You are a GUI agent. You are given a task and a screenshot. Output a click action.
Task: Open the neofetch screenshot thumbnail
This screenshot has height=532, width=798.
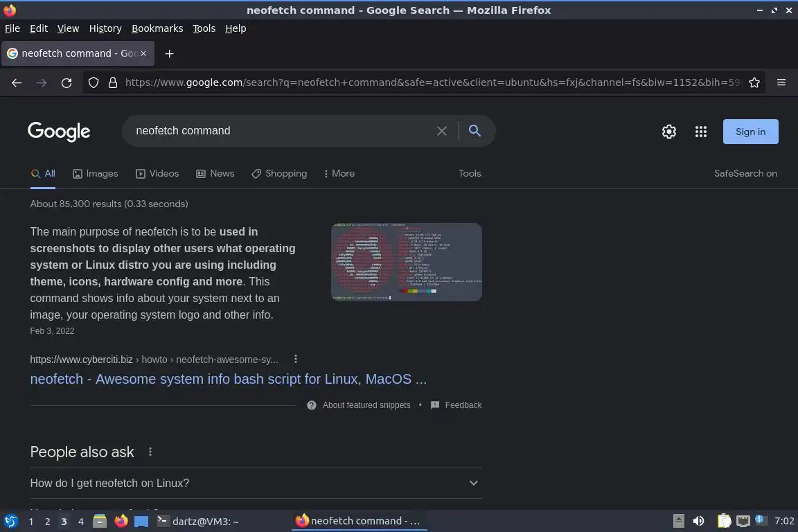coord(407,262)
